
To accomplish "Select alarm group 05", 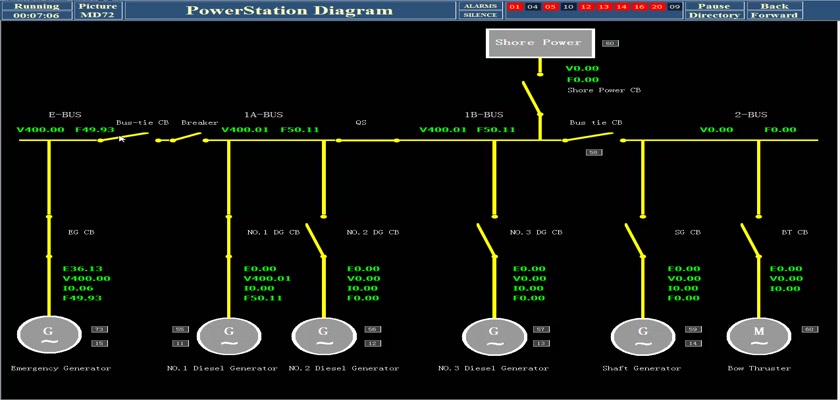I will coord(550,7).
